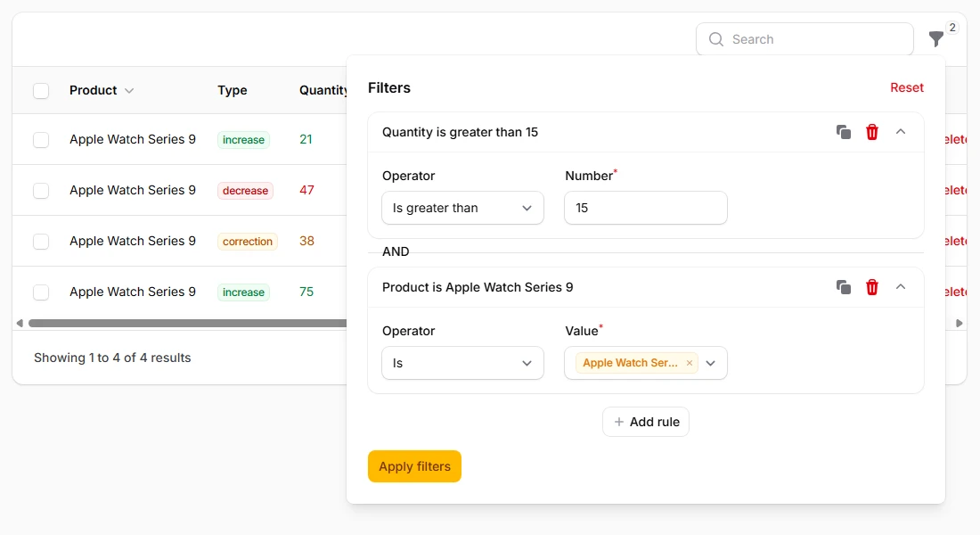Check the row with quantity 47

tap(41, 190)
